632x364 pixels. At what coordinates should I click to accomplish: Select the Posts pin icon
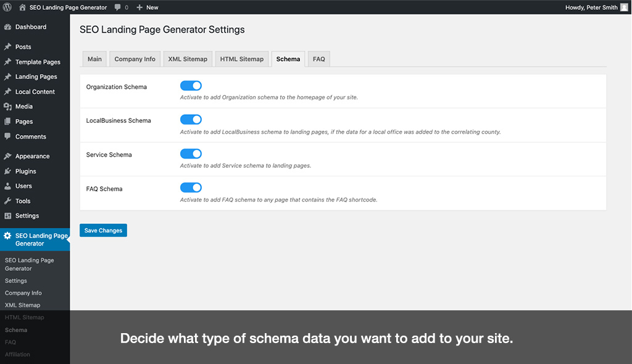pos(10,47)
